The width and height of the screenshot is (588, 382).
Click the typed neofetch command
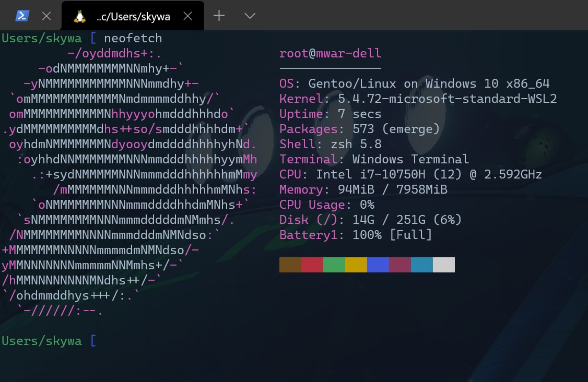(x=133, y=38)
